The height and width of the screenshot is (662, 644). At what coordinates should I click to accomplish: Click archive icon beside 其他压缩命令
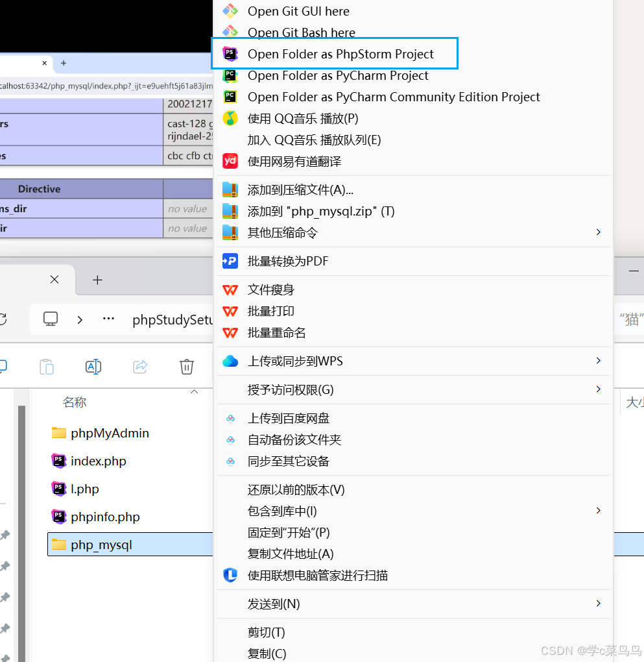coord(230,232)
